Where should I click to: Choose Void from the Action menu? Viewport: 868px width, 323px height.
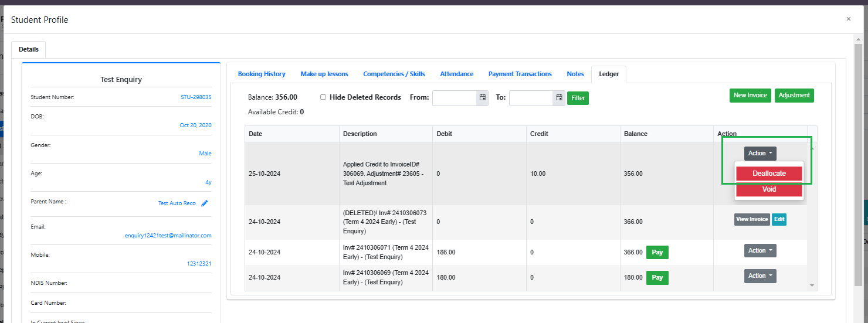(x=769, y=189)
